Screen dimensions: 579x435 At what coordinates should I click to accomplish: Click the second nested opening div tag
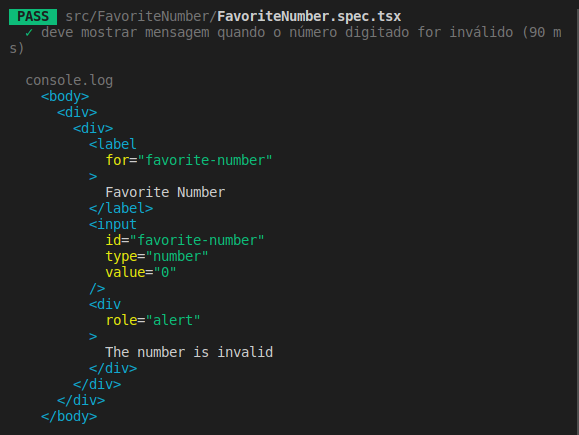click(x=93, y=128)
